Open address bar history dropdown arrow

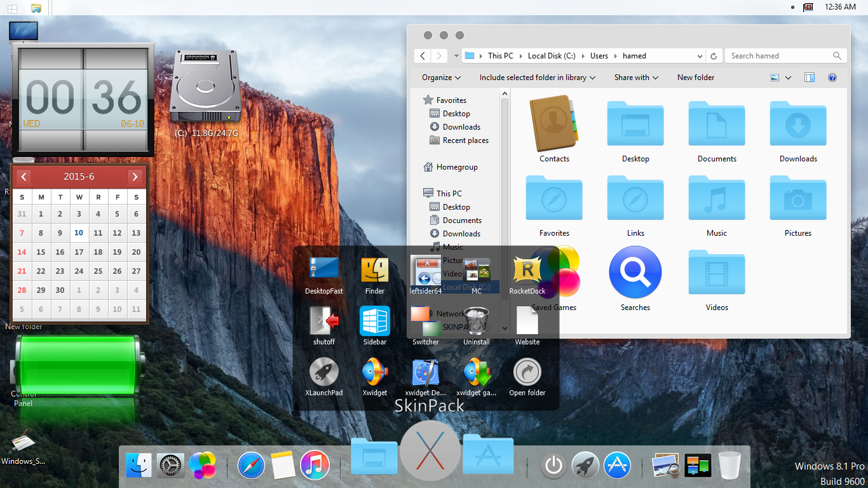point(700,56)
